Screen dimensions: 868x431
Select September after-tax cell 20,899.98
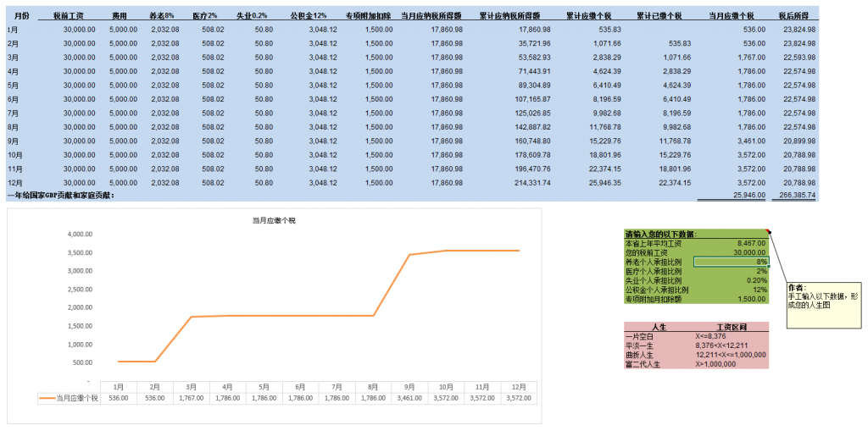click(x=798, y=141)
